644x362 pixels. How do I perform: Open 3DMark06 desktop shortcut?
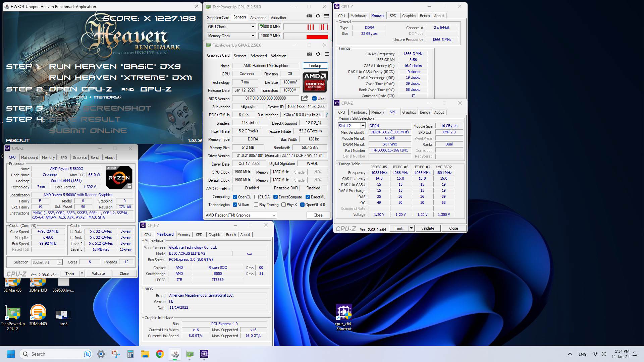tap(12, 285)
